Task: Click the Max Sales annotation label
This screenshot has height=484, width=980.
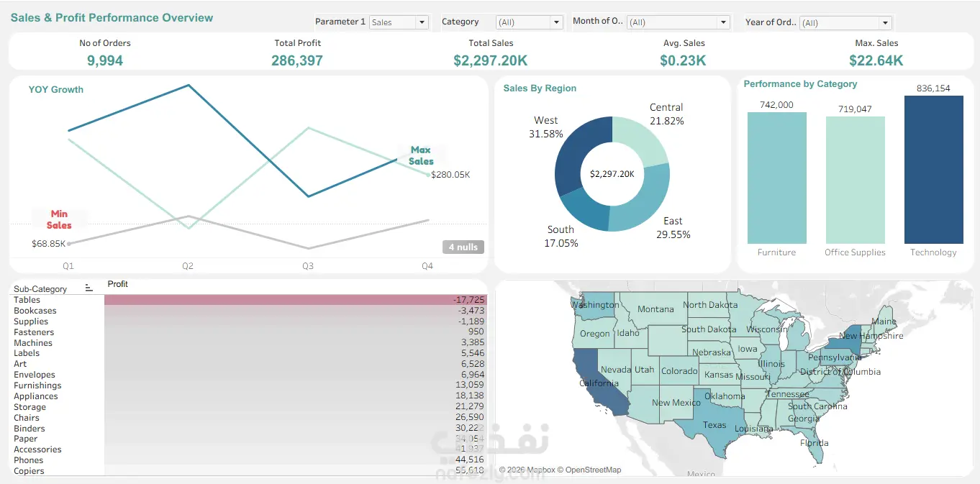Action: (x=421, y=155)
